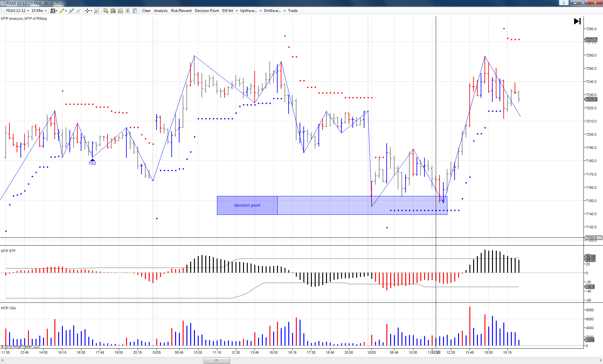This screenshot has width=603, height=364.
Task: Open the chart properties panel icon
Action: [135, 11]
